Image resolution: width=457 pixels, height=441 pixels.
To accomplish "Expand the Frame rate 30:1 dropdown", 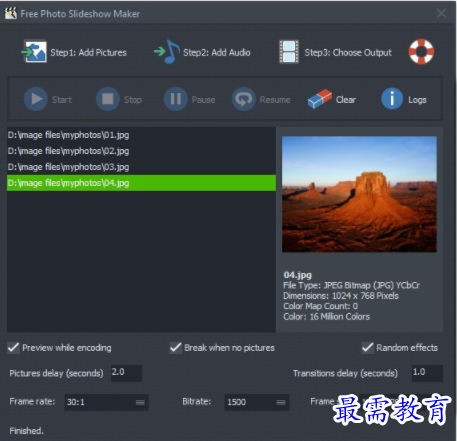I will pos(106,402).
